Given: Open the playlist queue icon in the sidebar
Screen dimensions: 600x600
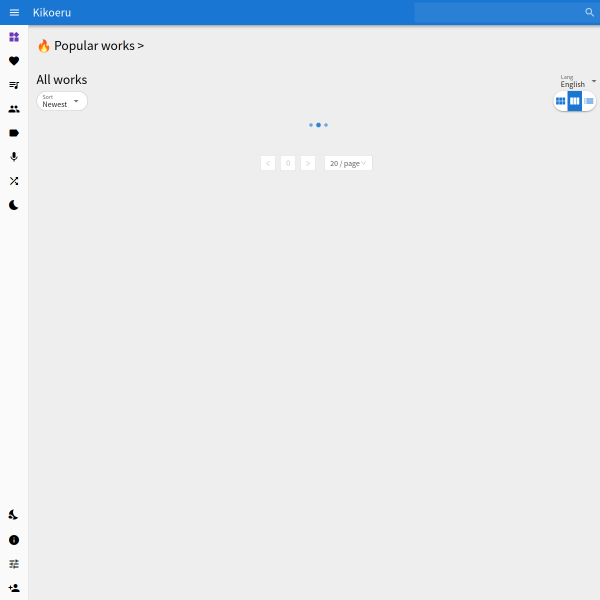Looking at the screenshot, I should pyautogui.click(x=14, y=85).
